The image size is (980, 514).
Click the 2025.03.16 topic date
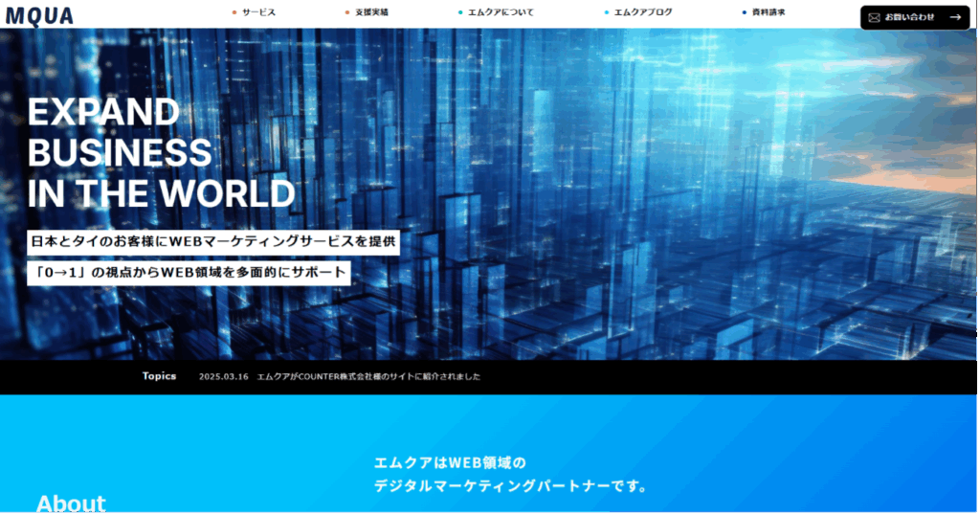pyautogui.click(x=223, y=376)
